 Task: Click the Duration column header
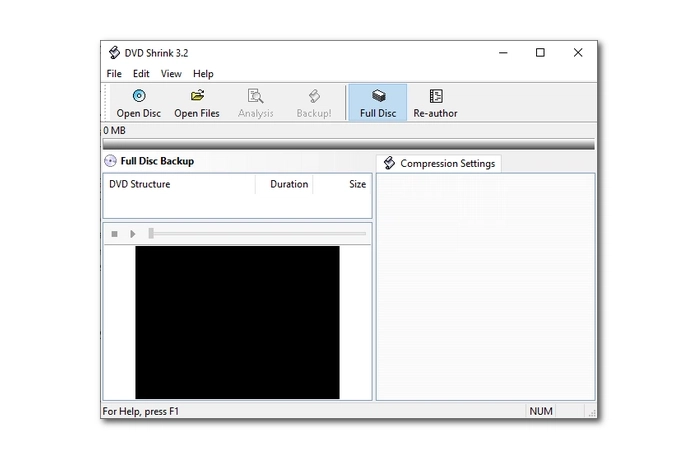[284, 184]
